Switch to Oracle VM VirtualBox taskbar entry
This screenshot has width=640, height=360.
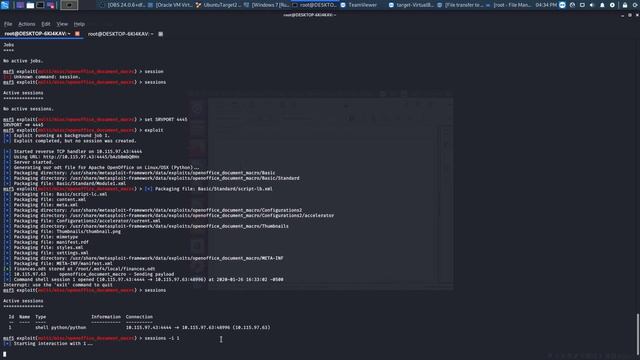click(x=171, y=5)
